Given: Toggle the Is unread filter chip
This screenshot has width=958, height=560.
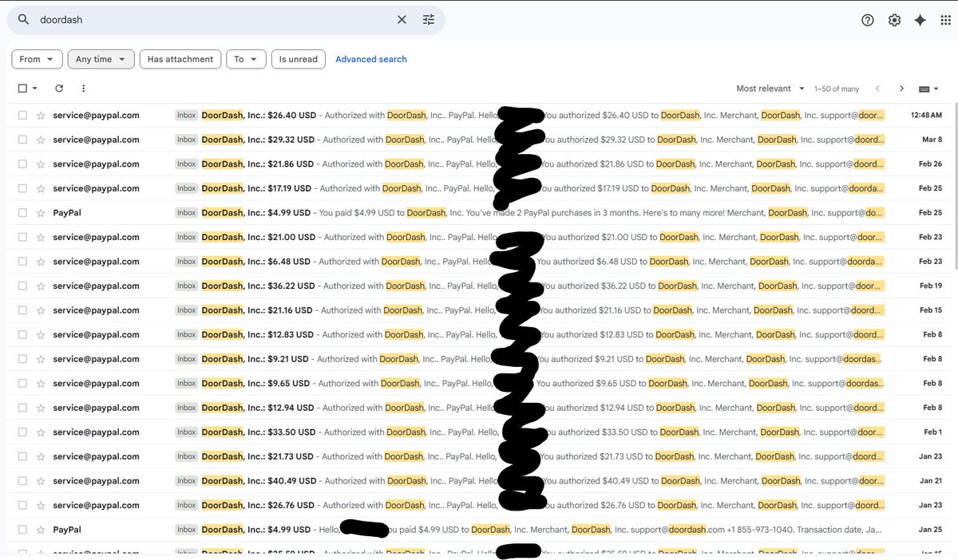Looking at the screenshot, I should coord(299,59).
